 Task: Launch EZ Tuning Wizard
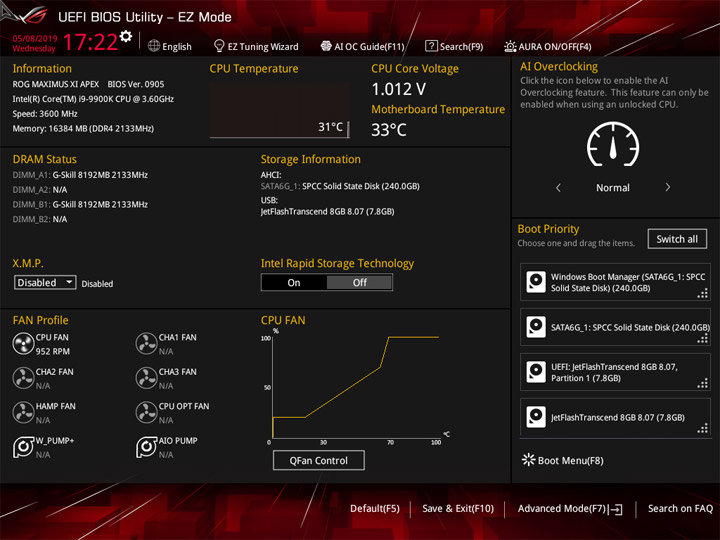click(x=256, y=46)
